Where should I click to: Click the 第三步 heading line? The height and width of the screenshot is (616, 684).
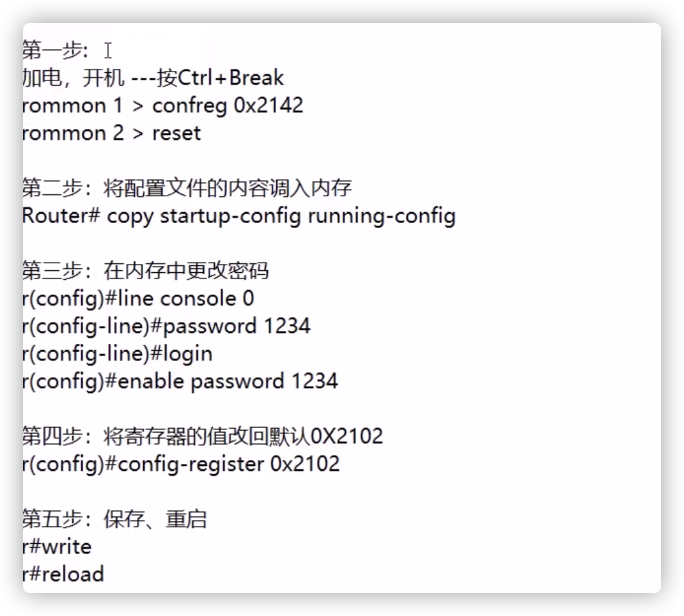click(x=146, y=271)
